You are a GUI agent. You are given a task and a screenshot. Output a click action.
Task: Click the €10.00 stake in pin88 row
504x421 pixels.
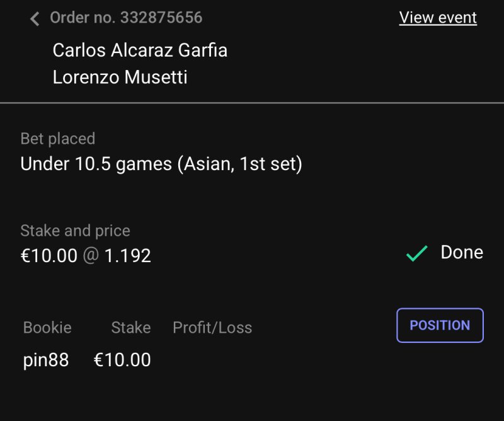[122, 360]
